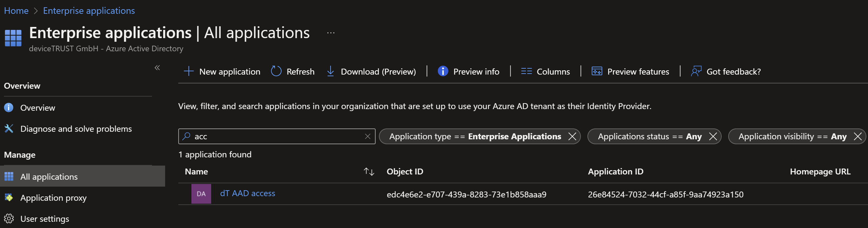Viewport: 868px width, 228px height.
Task: Click the Download (Preview) arrow icon
Action: pos(331,71)
